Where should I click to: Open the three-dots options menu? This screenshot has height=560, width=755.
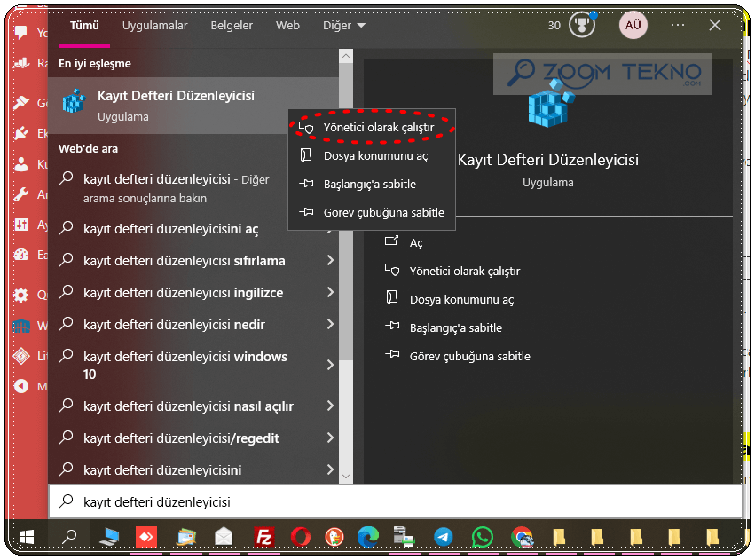coord(678,25)
